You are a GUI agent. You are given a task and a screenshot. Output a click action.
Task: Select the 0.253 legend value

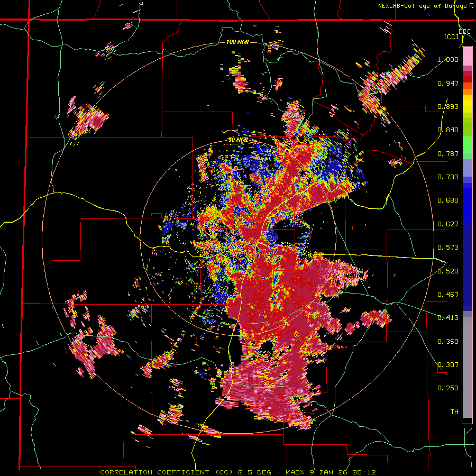coord(448,388)
